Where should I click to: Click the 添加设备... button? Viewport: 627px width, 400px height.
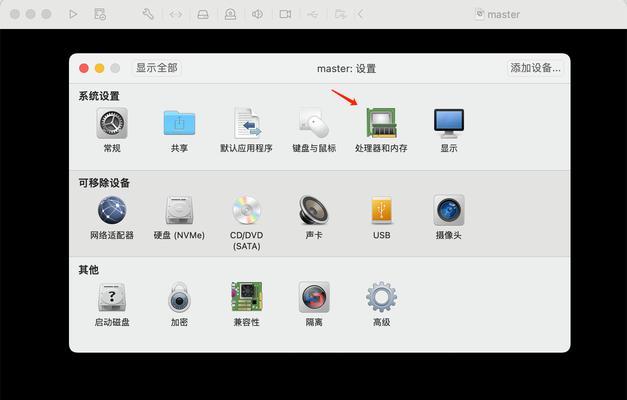tap(535, 68)
